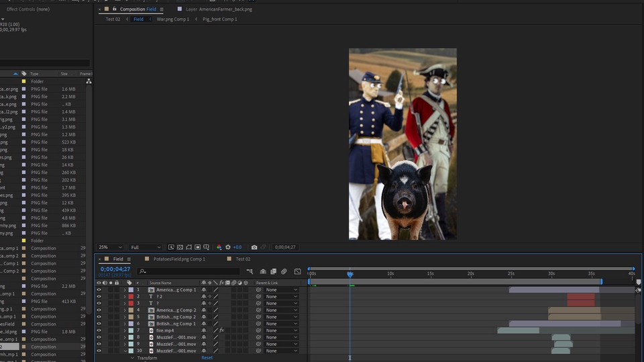Click the reset exposure icon
The height and width of the screenshot is (362, 644).
click(228, 247)
